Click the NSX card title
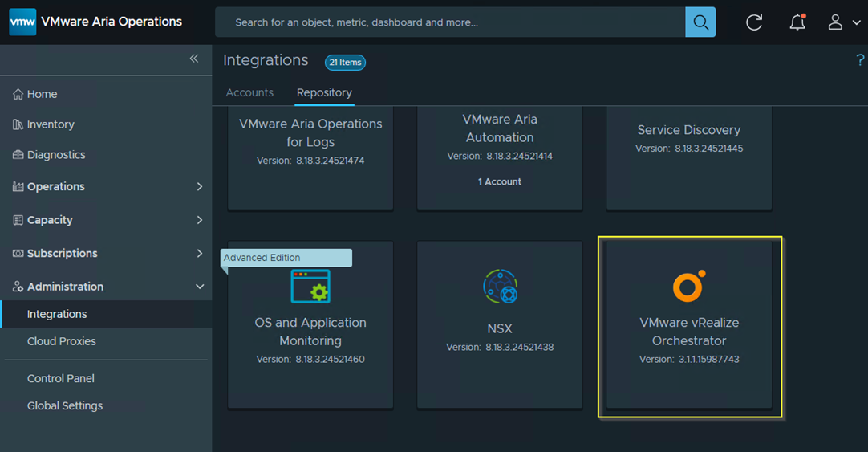This screenshot has height=452, width=868. click(500, 328)
